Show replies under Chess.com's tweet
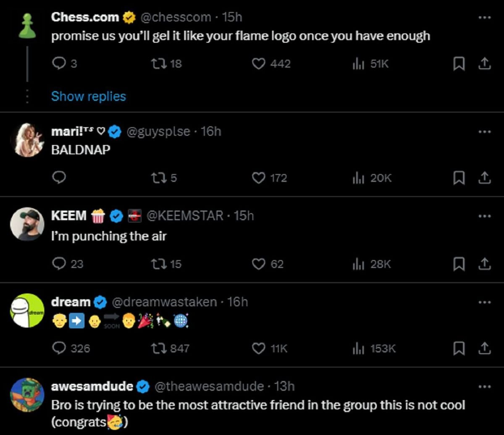 coord(88,96)
